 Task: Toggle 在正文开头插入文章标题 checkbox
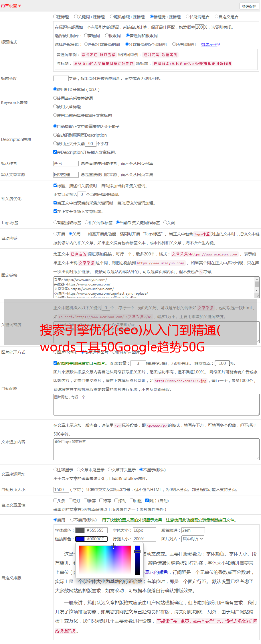point(55,211)
